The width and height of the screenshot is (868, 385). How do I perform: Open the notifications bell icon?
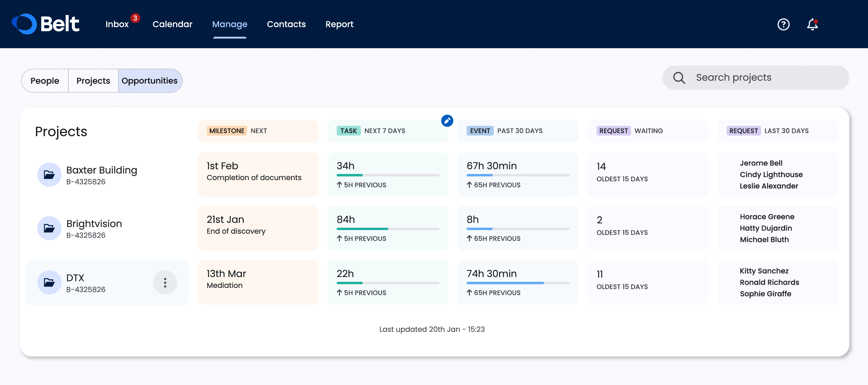[x=812, y=24]
